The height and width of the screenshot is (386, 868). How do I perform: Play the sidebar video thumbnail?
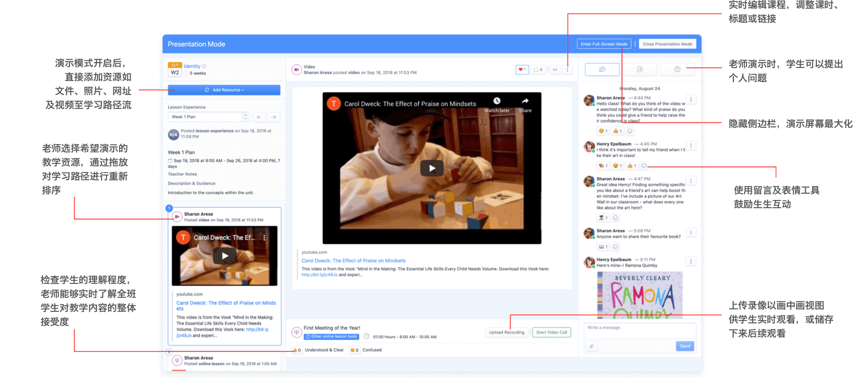[x=225, y=256]
